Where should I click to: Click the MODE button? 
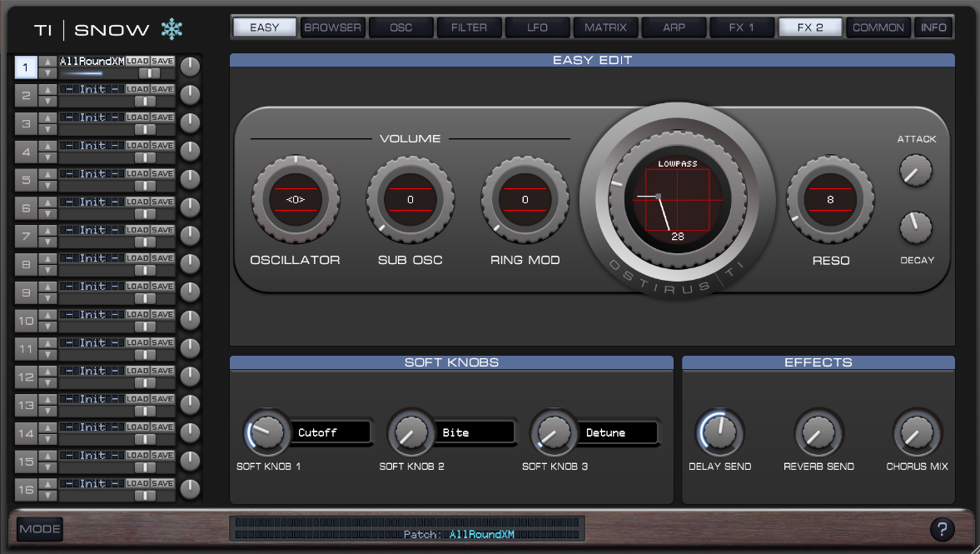[x=39, y=529]
